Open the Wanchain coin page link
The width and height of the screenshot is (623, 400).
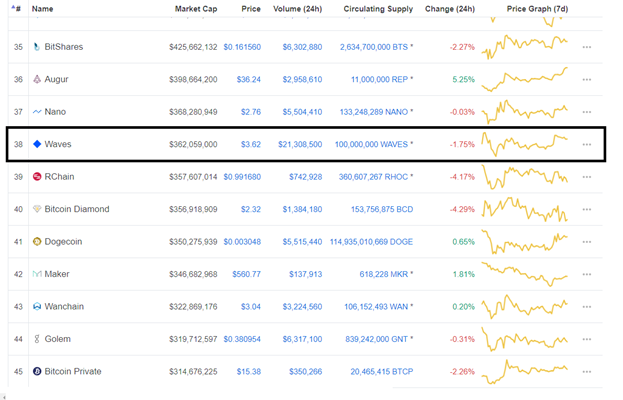click(64, 307)
